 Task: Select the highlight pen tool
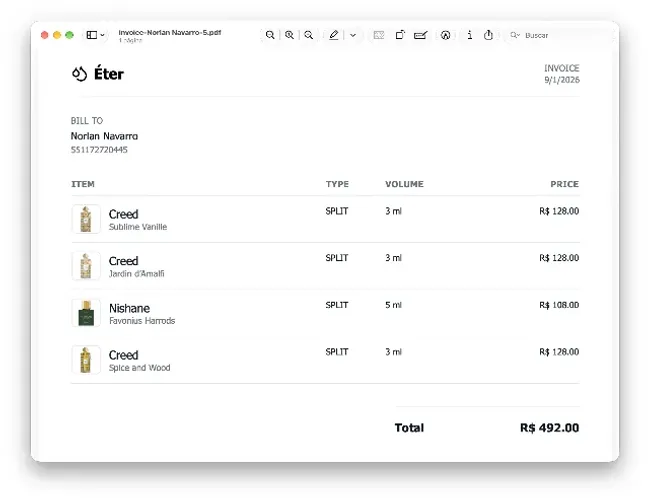coord(334,35)
